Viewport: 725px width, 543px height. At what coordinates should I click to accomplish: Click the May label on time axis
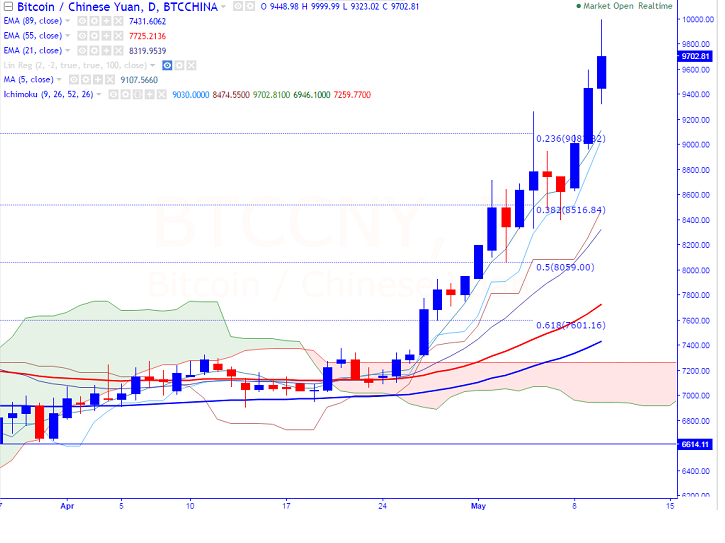point(478,506)
